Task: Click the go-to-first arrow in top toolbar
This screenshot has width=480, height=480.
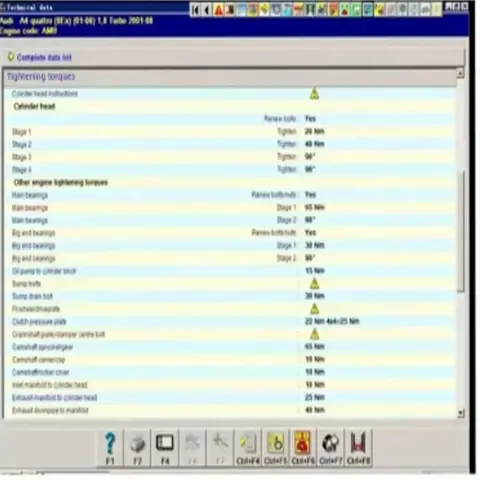Action: point(196,10)
